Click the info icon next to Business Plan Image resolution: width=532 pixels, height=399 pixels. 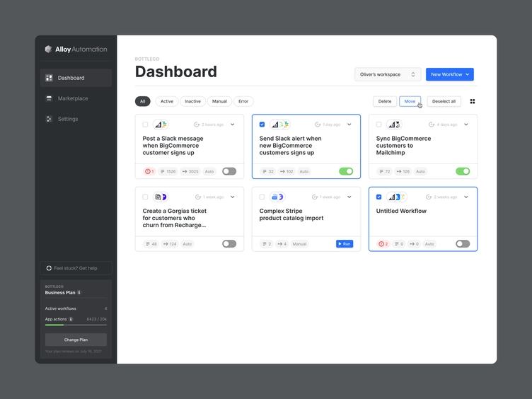(x=79, y=292)
